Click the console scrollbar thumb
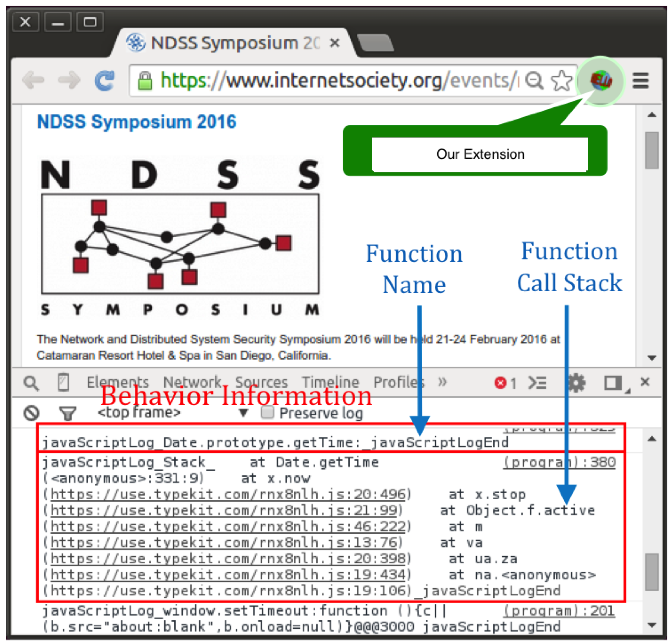Screen dimensions: 672x644 [652, 572]
